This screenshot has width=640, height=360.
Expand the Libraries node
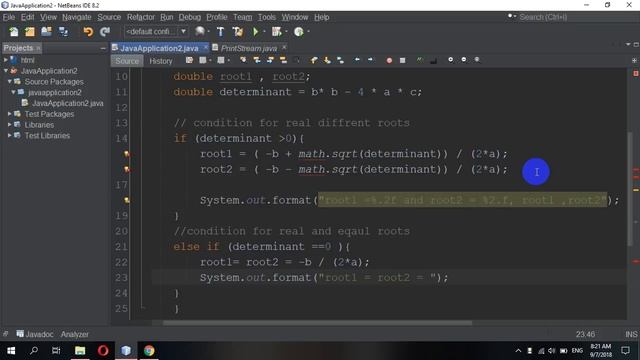pos(9,124)
